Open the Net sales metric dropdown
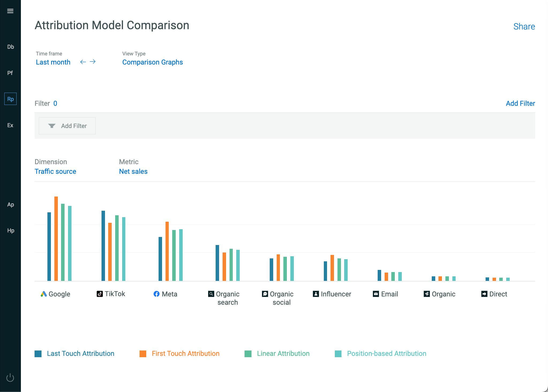 coord(133,171)
